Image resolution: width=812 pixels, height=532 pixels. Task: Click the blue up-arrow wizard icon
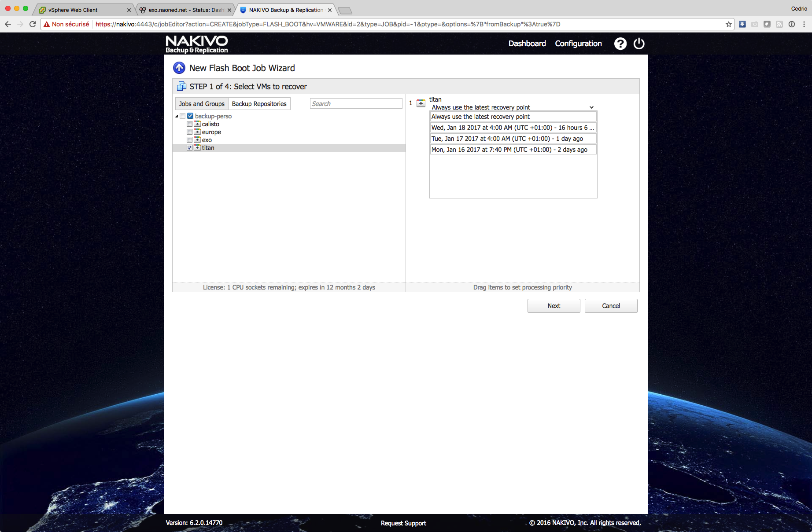pos(179,68)
